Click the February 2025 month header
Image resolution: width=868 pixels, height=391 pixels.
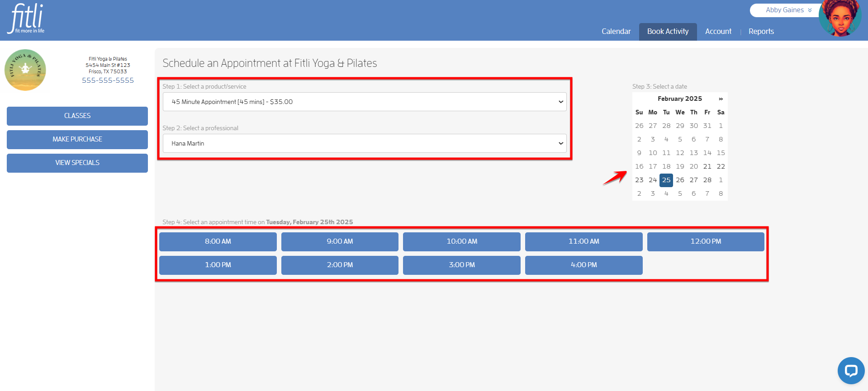click(x=680, y=99)
